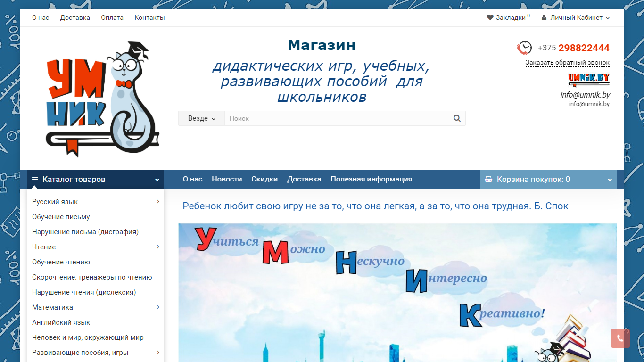Click the user account icon
This screenshot has width=644, height=362.
click(544, 17)
